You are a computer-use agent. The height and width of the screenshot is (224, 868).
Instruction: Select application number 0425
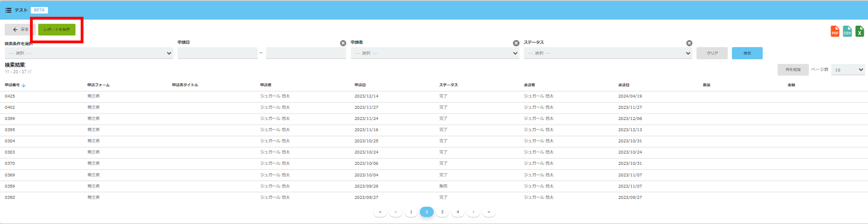(x=10, y=96)
